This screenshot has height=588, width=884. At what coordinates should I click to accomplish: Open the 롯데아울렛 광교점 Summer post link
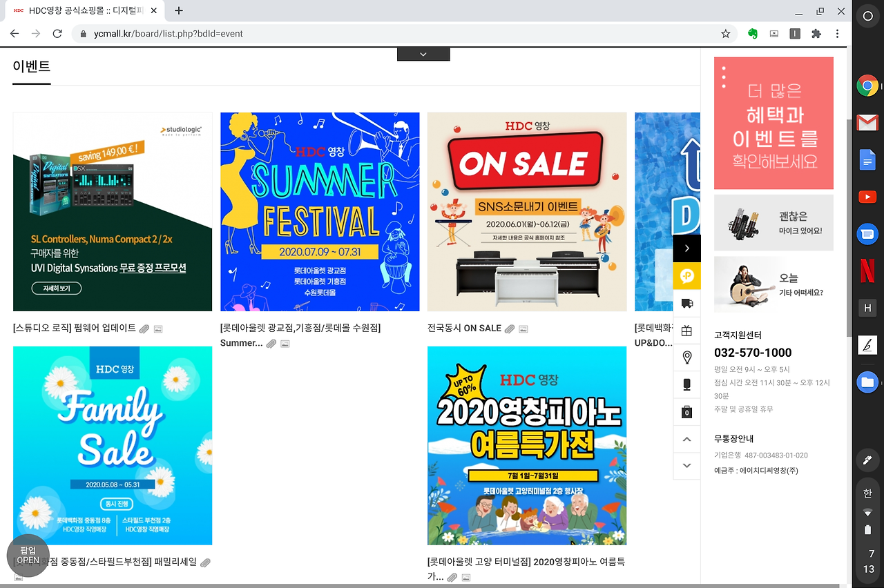coord(300,335)
